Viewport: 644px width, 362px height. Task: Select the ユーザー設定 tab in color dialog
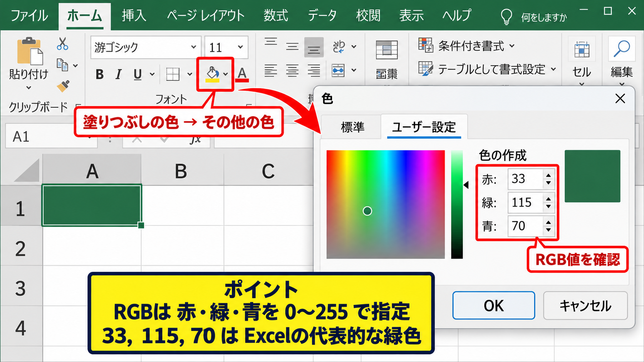click(424, 127)
